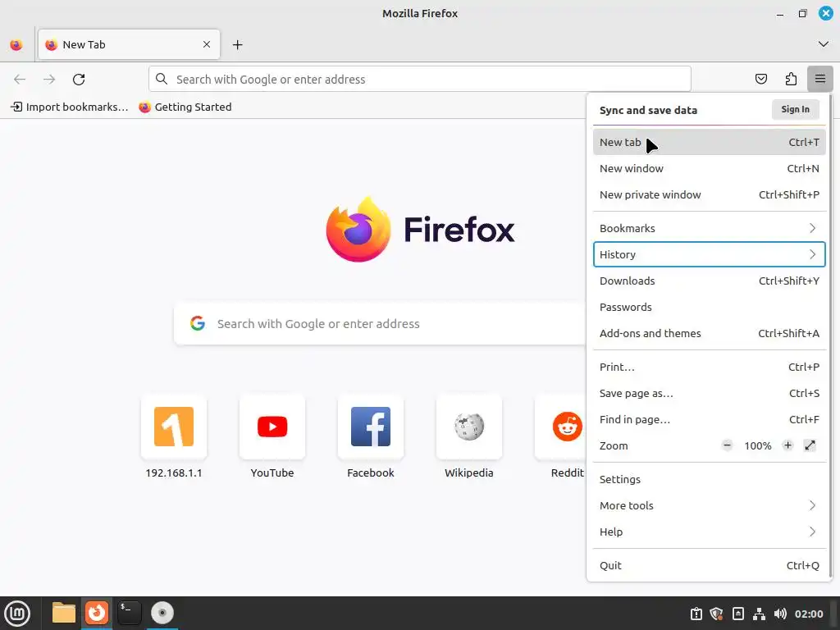
Task: Open a new tab with plus button
Action: click(x=237, y=45)
